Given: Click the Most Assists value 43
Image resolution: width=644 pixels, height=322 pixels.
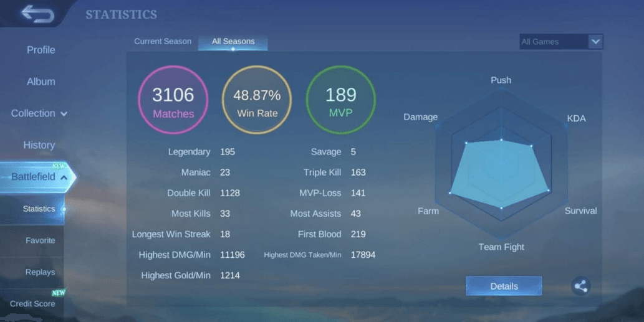Looking at the screenshot, I should pyautogui.click(x=356, y=213).
